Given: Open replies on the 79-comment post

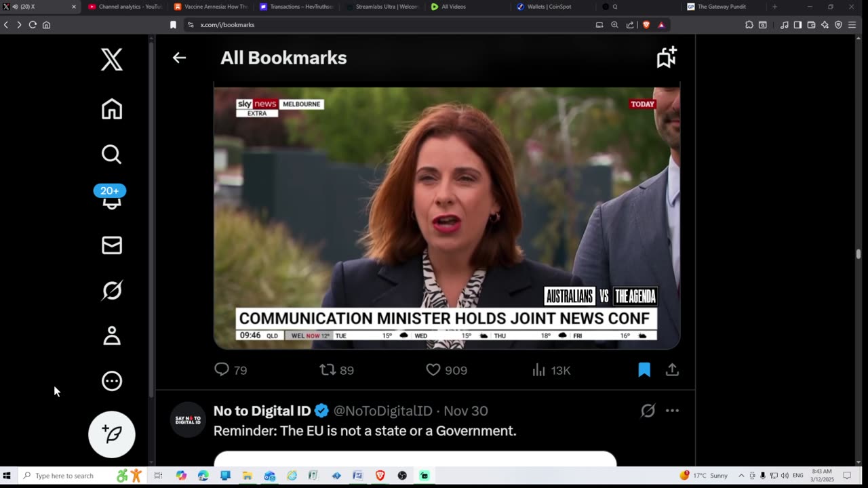Looking at the screenshot, I should [x=231, y=370].
